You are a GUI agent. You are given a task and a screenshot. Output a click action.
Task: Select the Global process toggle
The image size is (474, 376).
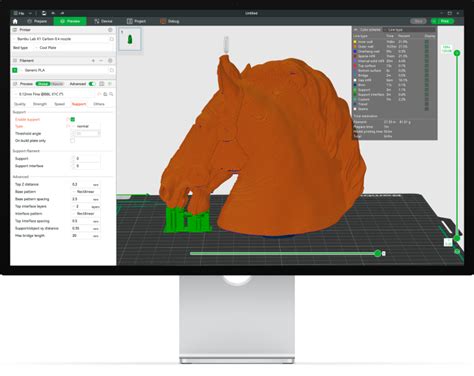(43, 84)
